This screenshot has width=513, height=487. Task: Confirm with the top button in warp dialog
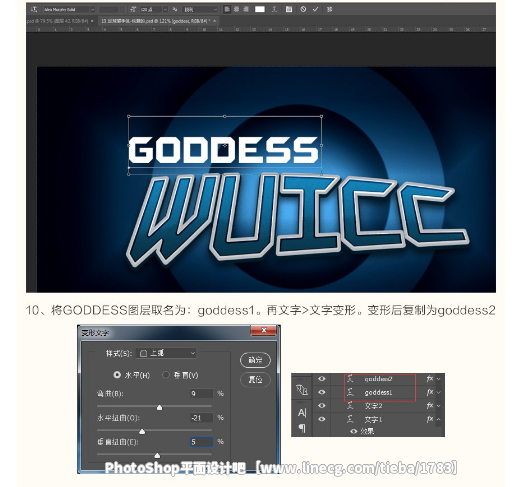point(255,360)
